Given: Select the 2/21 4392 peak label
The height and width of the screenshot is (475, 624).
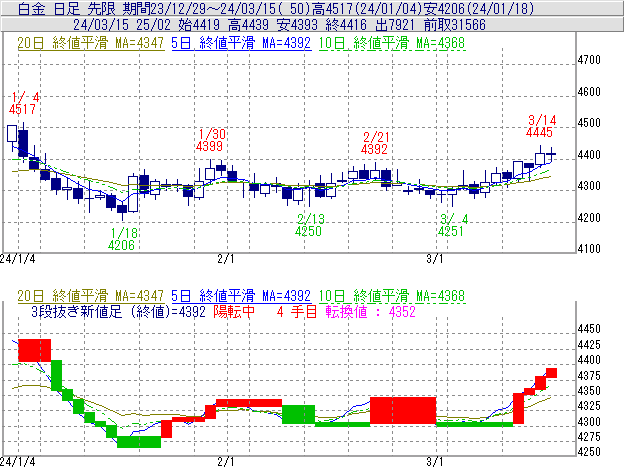Looking at the screenshot, I should coord(375,143).
